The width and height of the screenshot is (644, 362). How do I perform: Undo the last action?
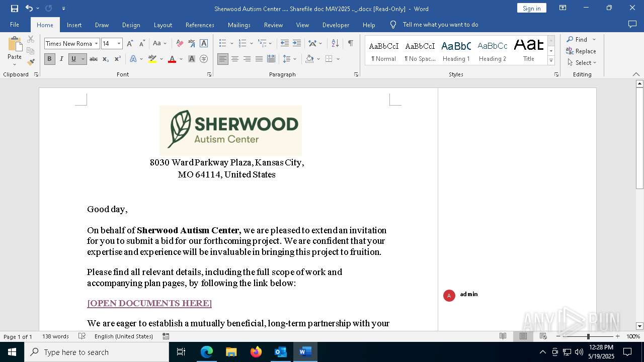(29, 8)
